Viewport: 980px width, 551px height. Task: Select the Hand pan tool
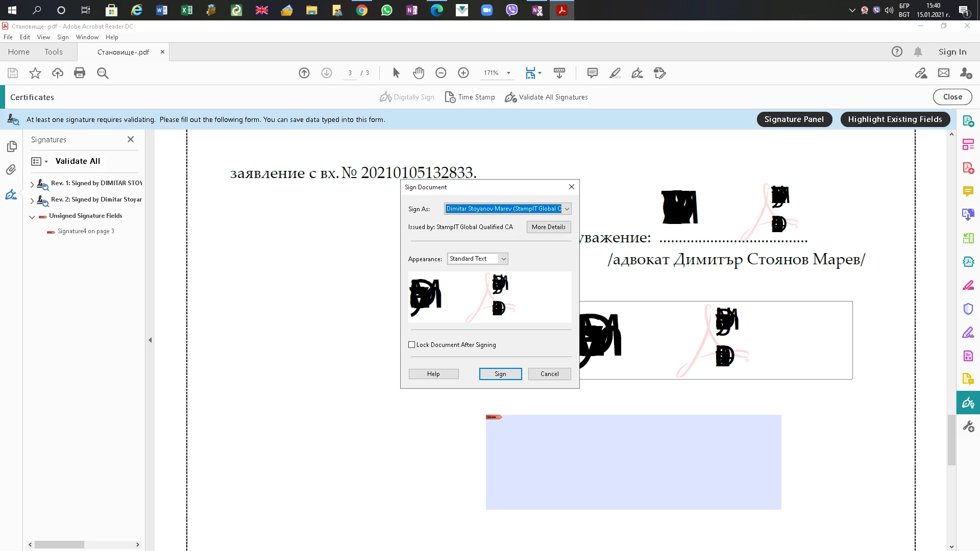(419, 73)
